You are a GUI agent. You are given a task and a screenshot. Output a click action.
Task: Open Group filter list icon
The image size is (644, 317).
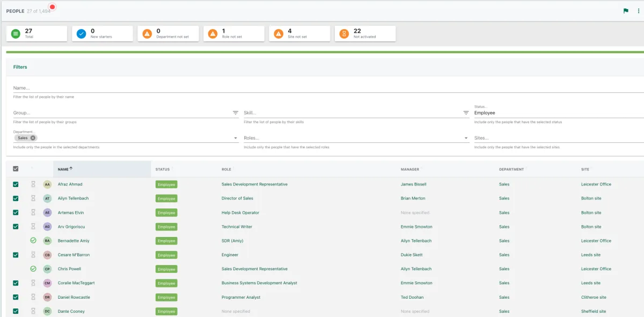235,113
